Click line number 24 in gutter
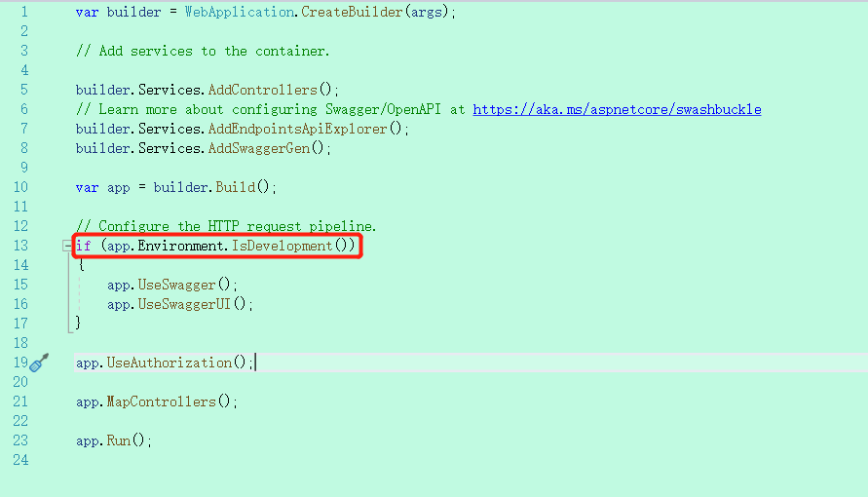This screenshot has height=497, width=868. coord(21,460)
